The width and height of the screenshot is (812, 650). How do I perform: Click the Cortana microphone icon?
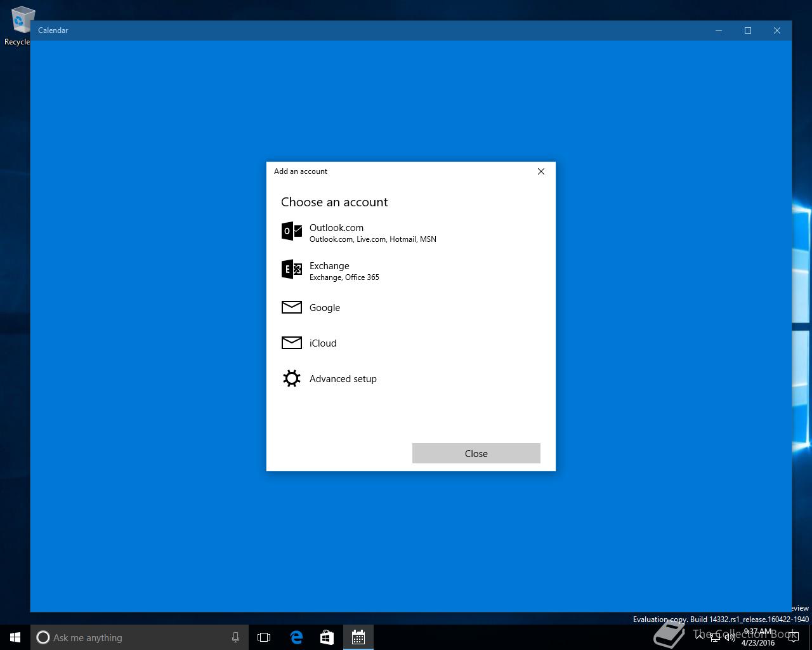tap(235, 637)
